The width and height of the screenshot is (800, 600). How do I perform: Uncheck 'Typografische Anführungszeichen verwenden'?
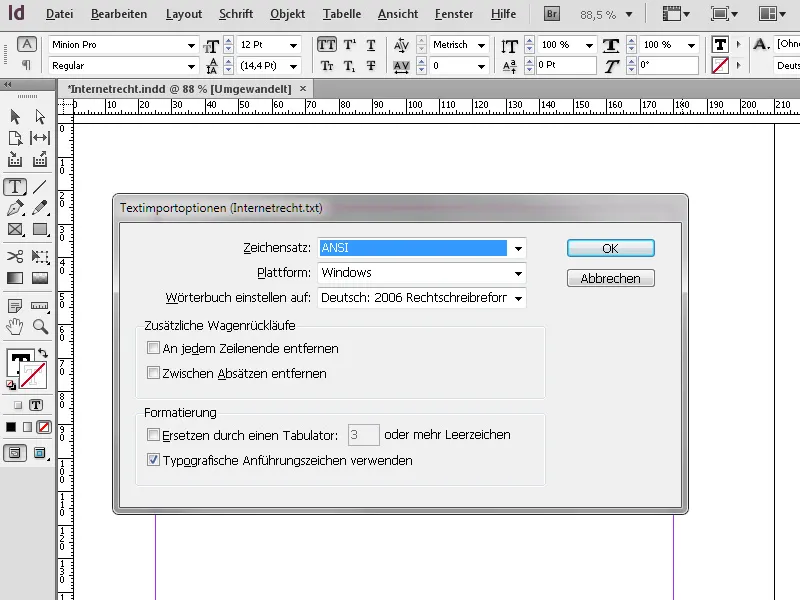(x=153, y=460)
